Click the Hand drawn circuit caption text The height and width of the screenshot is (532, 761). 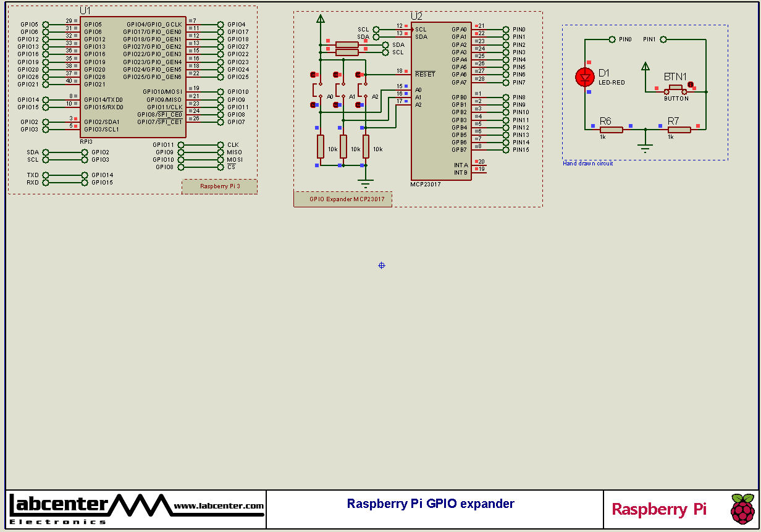(587, 164)
